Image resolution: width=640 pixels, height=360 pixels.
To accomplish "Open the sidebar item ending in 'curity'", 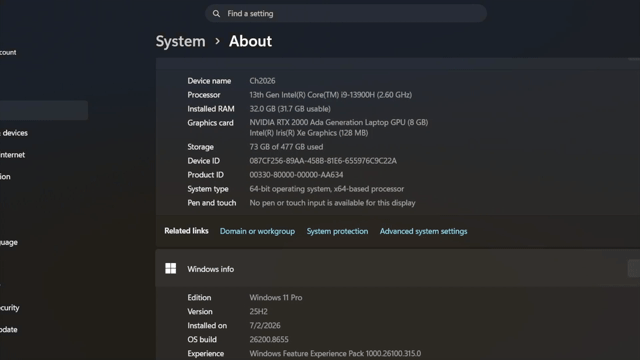I will point(9,308).
